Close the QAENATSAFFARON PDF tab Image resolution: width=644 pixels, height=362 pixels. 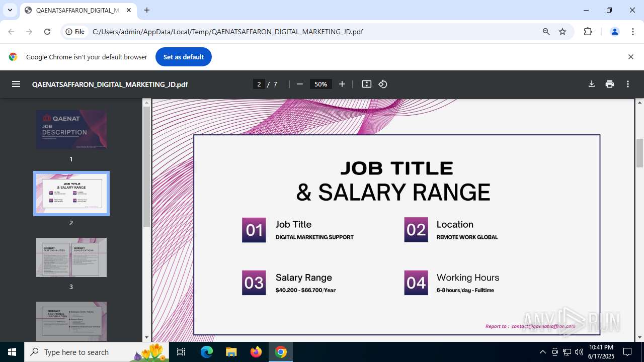[129, 10]
